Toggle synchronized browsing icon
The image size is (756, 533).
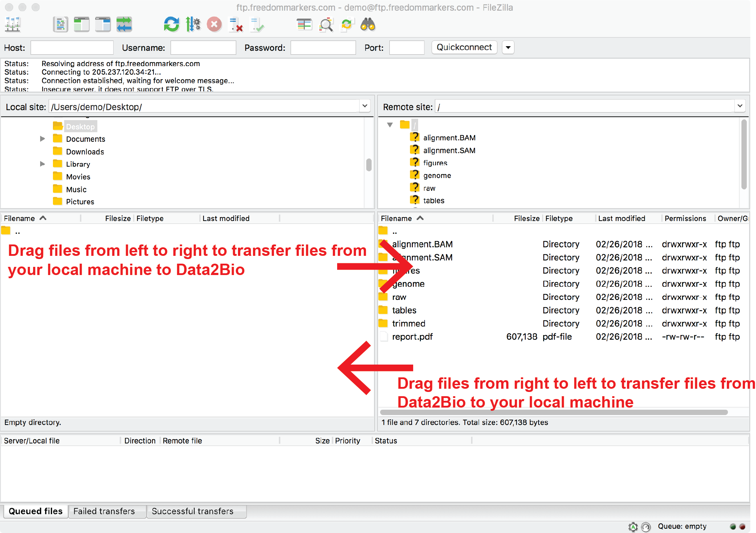tap(347, 25)
